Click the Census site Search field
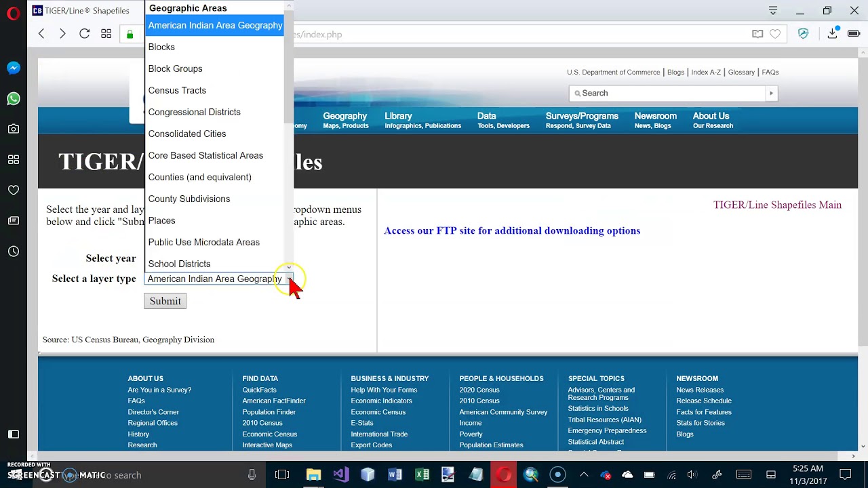The height and width of the screenshot is (488, 868). click(x=667, y=93)
